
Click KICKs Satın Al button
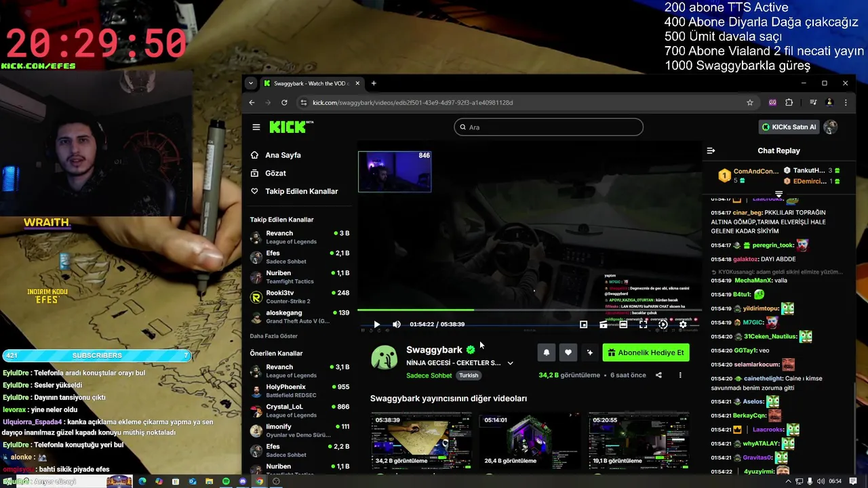tap(789, 127)
